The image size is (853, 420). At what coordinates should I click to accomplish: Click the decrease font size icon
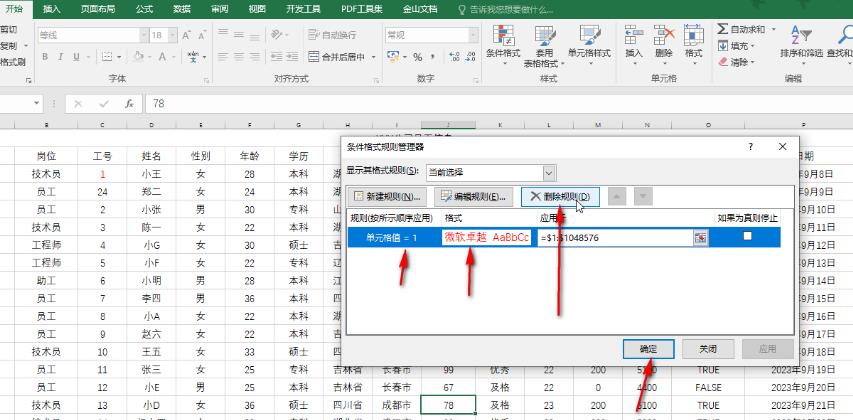click(202, 35)
